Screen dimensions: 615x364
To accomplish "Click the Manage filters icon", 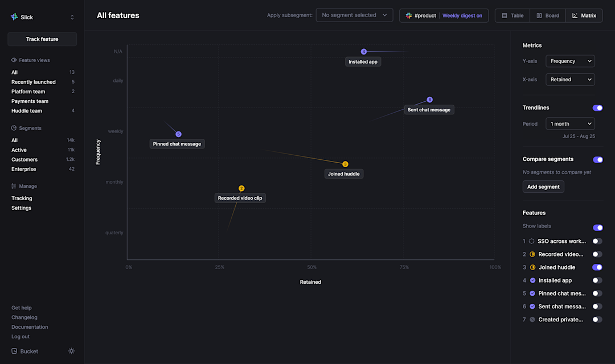I will pyautogui.click(x=13, y=186).
